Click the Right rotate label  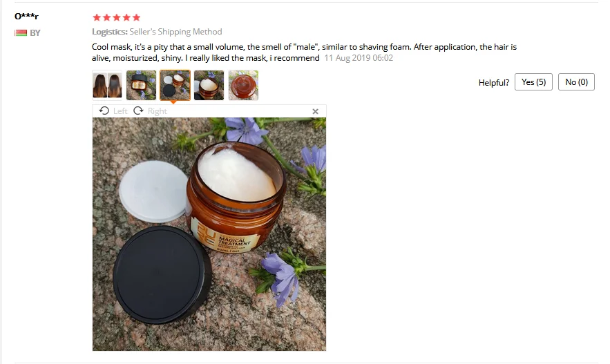[158, 111]
